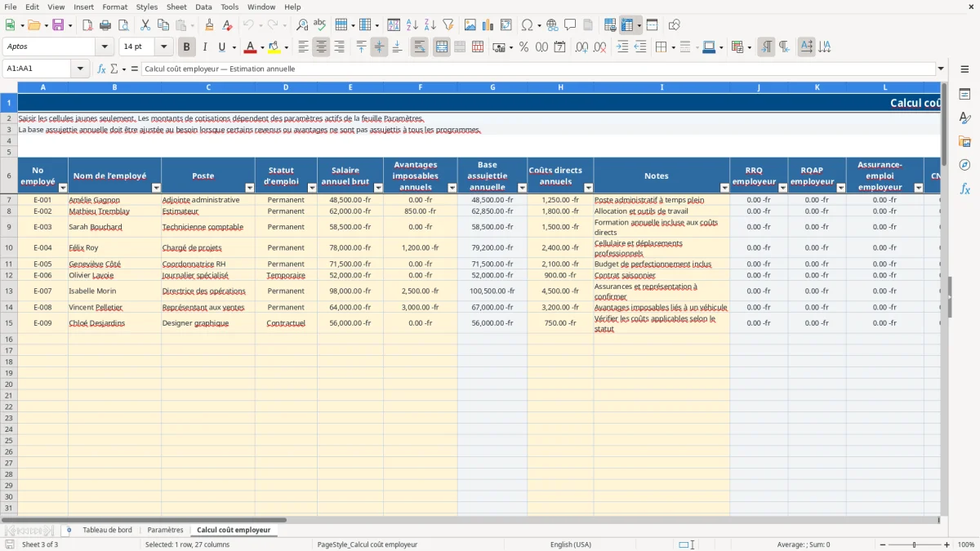Image resolution: width=980 pixels, height=551 pixels.
Task: Run the Spelling check icon
Action: point(319,25)
